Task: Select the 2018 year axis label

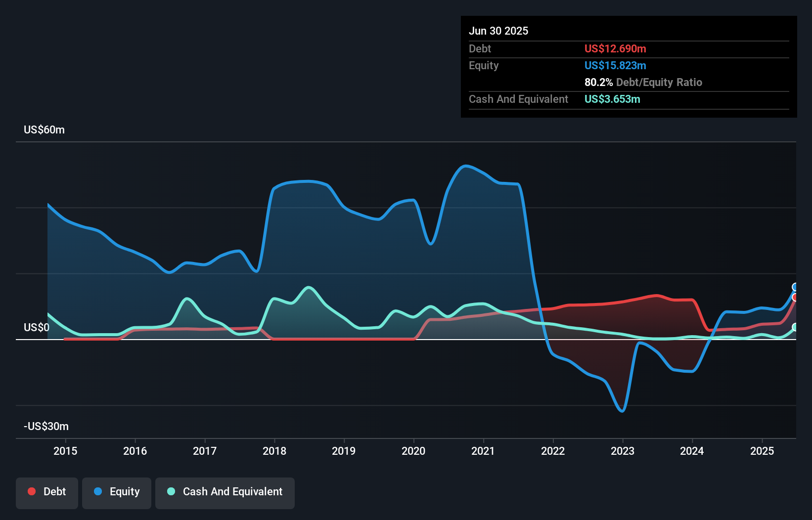Action: [274, 451]
